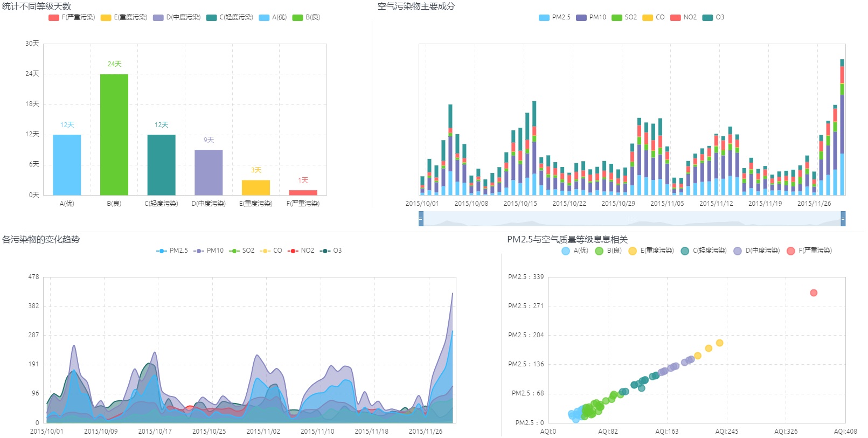Click the tallest stacked bar at far right
Screen dimensions: 868x438
[842, 127]
